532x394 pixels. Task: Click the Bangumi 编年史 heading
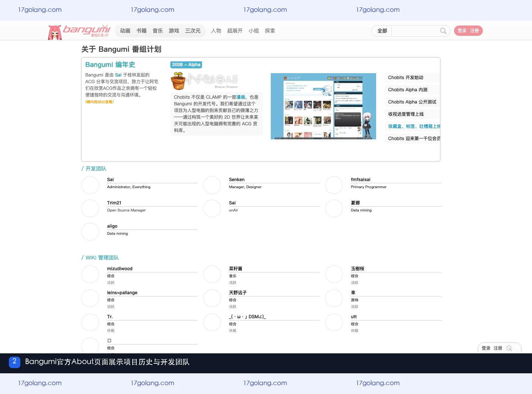coord(110,65)
